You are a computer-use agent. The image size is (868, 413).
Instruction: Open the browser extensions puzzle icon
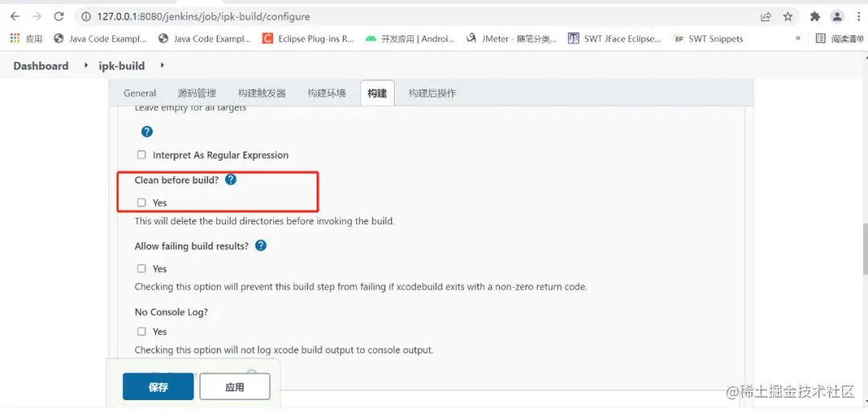815,17
